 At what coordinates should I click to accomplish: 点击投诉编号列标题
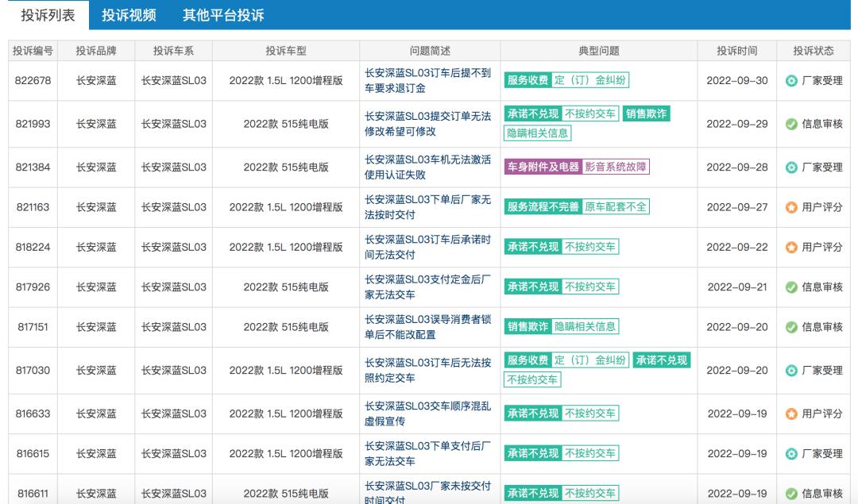tap(31, 48)
